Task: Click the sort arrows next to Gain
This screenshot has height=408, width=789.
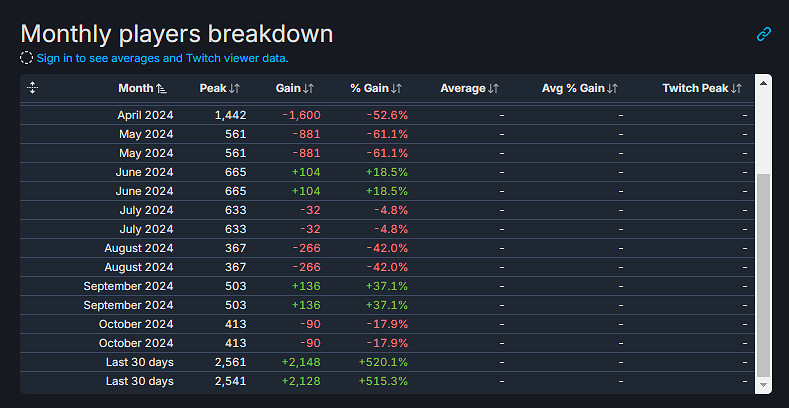Action: [x=308, y=88]
